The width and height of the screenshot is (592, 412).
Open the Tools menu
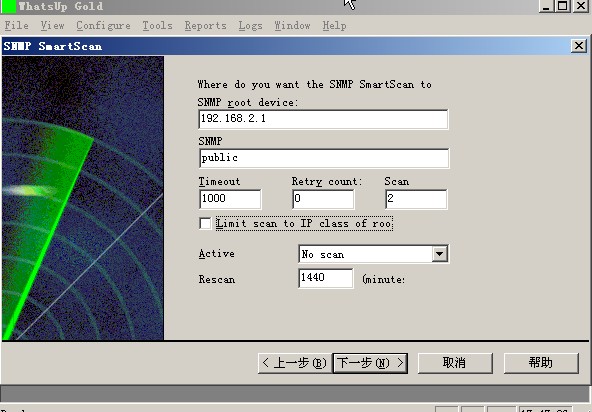click(157, 26)
